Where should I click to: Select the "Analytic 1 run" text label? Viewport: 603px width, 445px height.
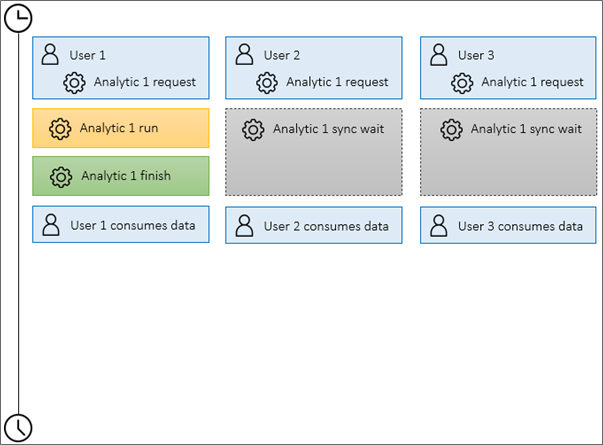click(x=119, y=128)
